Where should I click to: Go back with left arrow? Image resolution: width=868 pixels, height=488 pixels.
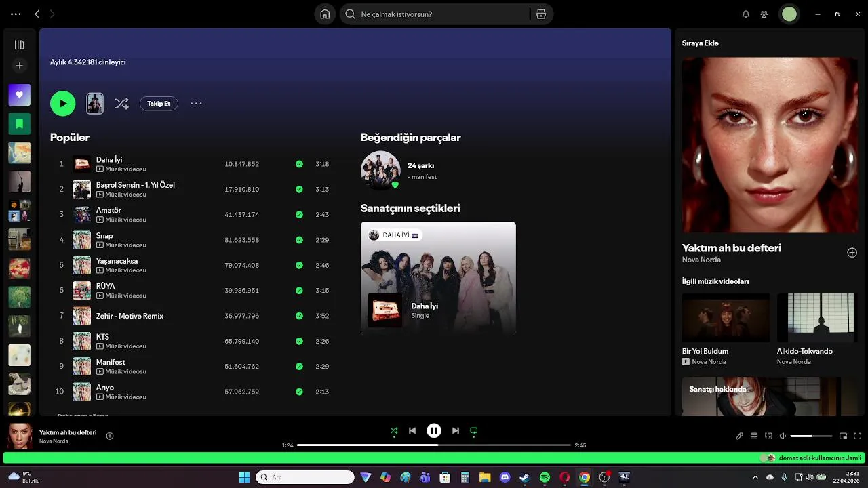point(37,14)
